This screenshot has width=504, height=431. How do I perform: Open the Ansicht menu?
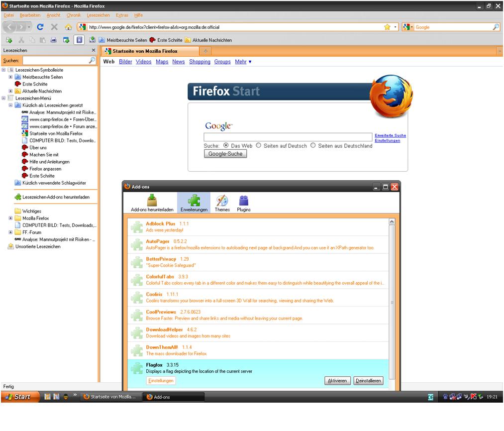pos(53,15)
